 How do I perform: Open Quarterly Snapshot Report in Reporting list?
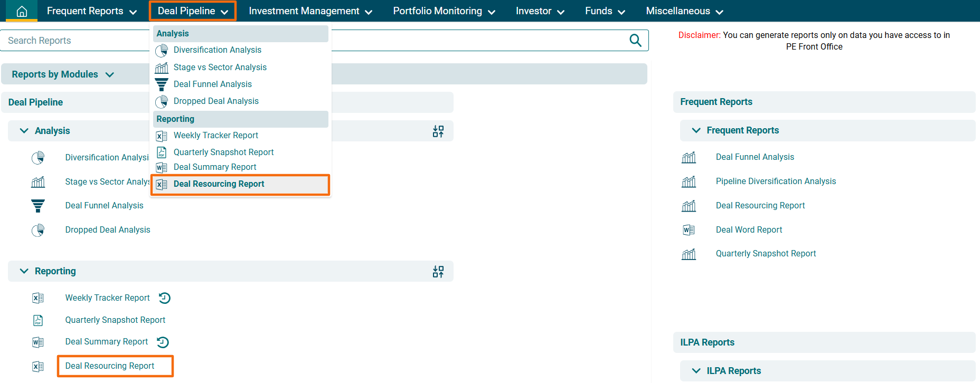pos(115,320)
